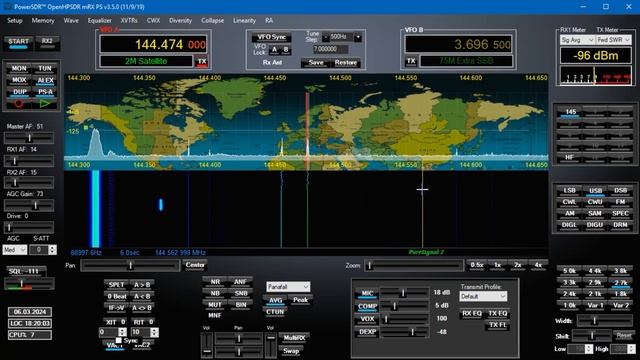Open the Sig Avg RX1 meter dropdown
This screenshot has width=640, height=360.
(577, 40)
